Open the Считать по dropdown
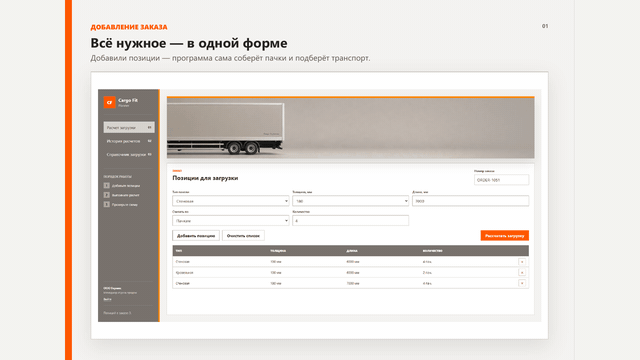This screenshot has height=360, width=640. point(231,220)
